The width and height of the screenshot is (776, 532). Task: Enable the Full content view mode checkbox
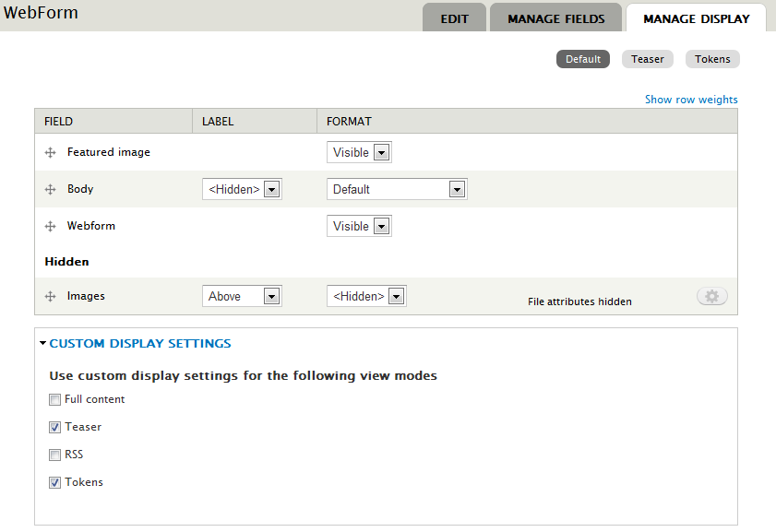tap(55, 400)
